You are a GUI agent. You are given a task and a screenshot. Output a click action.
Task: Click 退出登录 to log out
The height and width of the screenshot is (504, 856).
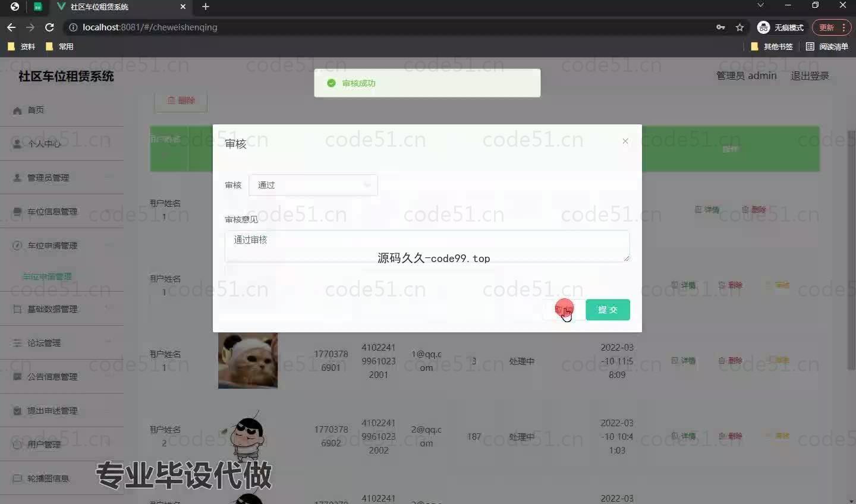(x=810, y=76)
